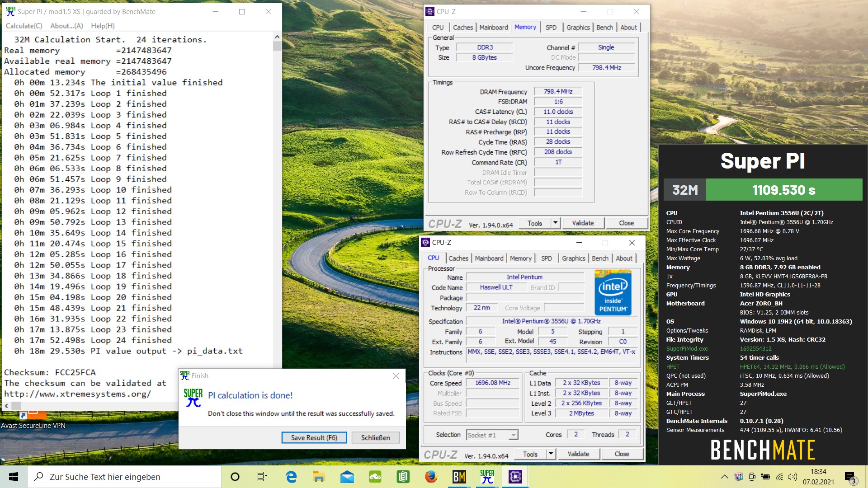Image resolution: width=868 pixels, height=488 pixels.
Task: Switch to BenchMate taskbar icon
Action: coord(459,477)
